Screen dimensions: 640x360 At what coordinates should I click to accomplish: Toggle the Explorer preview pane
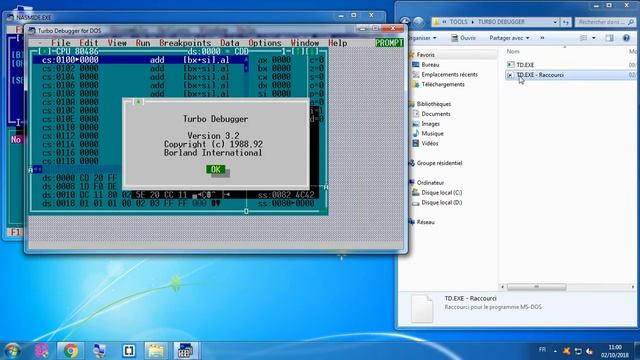[609, 38]
